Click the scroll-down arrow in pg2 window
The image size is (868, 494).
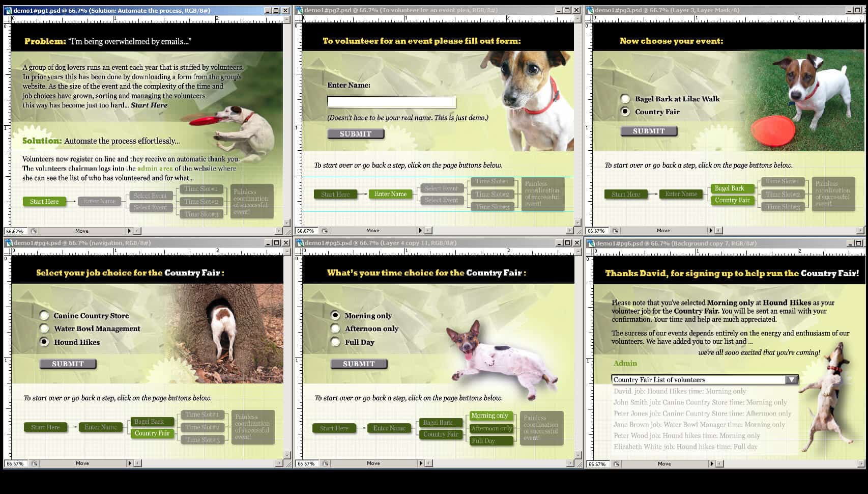[x=577, y=223]
